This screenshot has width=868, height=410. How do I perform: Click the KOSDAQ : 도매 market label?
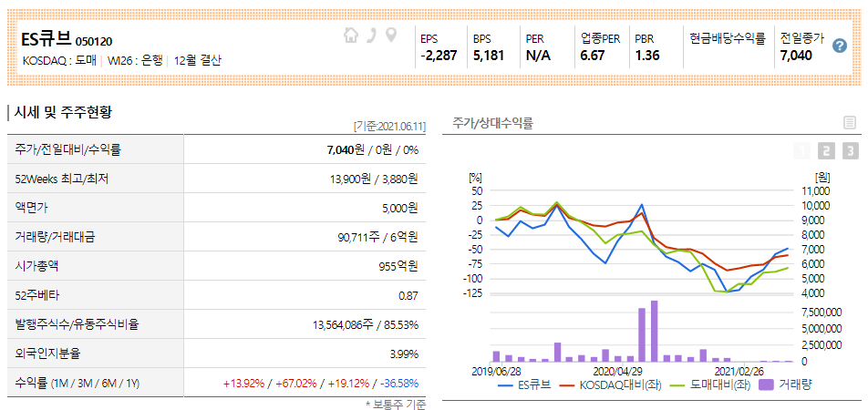pos(60,61)
